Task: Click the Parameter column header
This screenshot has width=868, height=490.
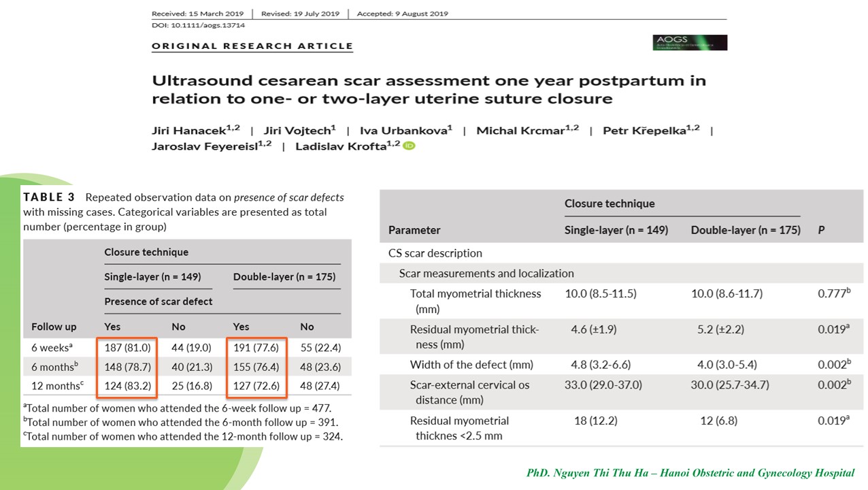Action: 414,230
